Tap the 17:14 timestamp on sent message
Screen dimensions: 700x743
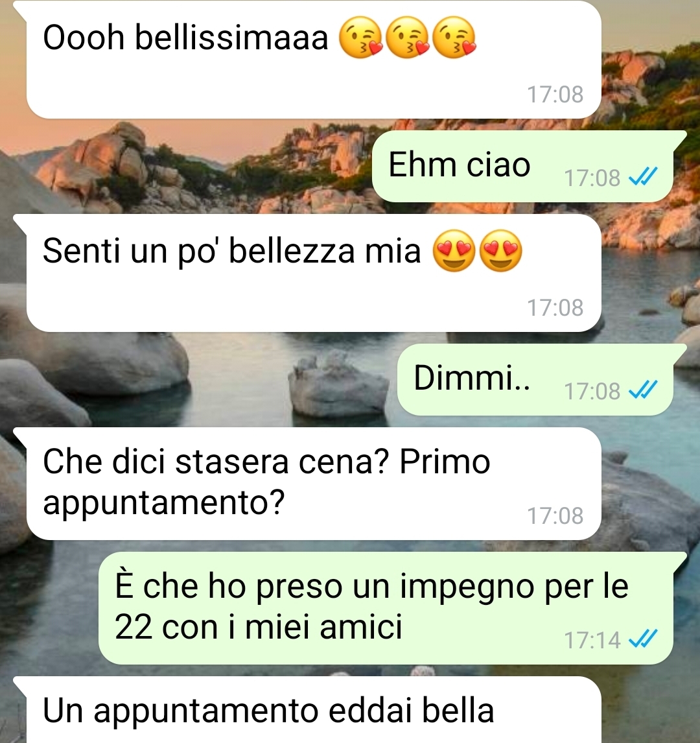(592, 640)
